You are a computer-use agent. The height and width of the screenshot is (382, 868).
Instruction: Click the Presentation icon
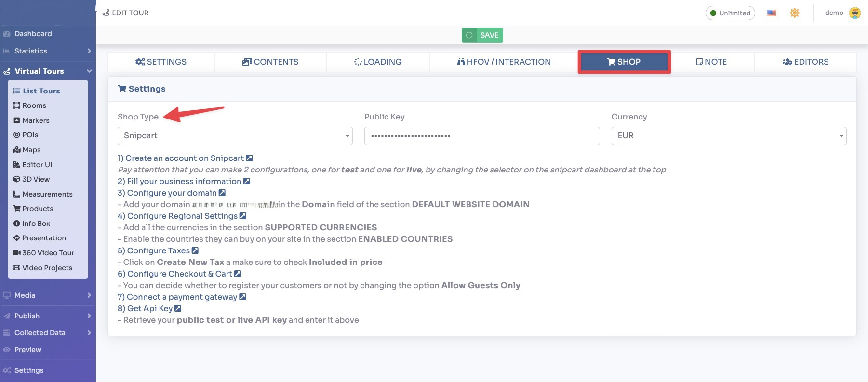point(17,238)
